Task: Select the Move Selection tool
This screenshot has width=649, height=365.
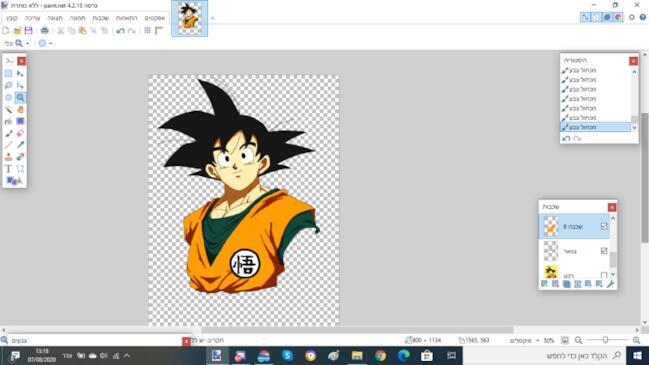Action: (x=20, y=86)
